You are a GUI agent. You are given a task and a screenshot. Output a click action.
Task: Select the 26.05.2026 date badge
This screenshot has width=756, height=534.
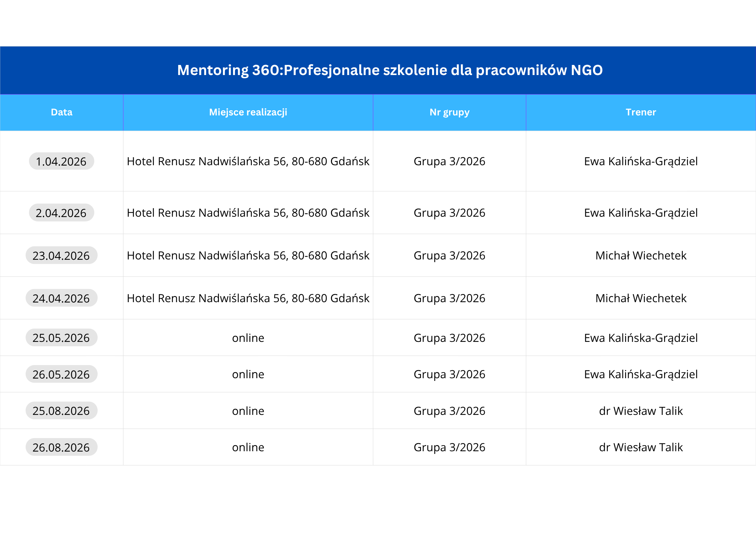coord(61,375)
